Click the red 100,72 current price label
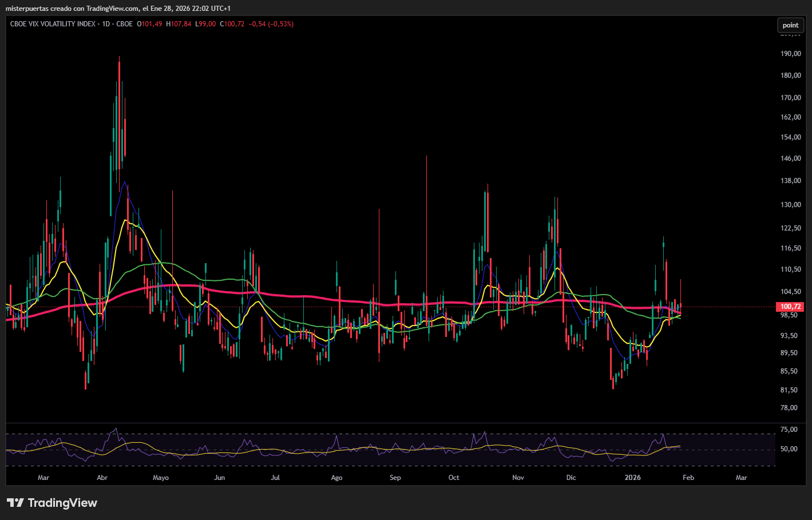The height and width of the screenshot is (520, 812). click(791, 307)
